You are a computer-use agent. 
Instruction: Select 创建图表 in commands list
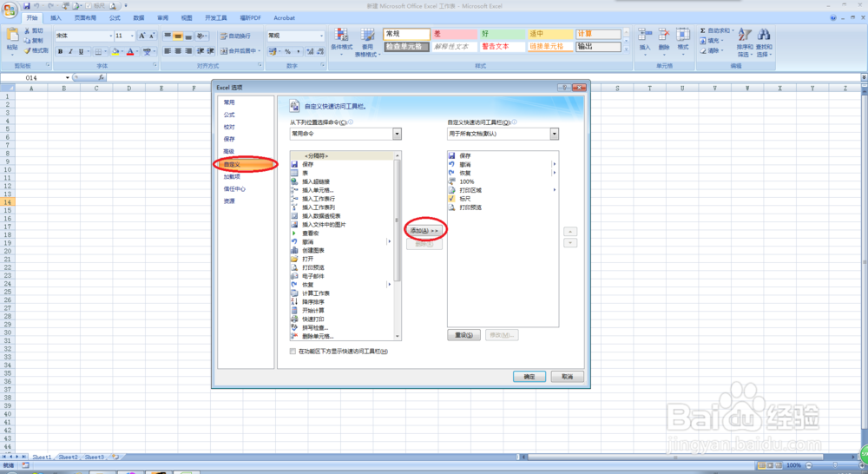[313, 250]
